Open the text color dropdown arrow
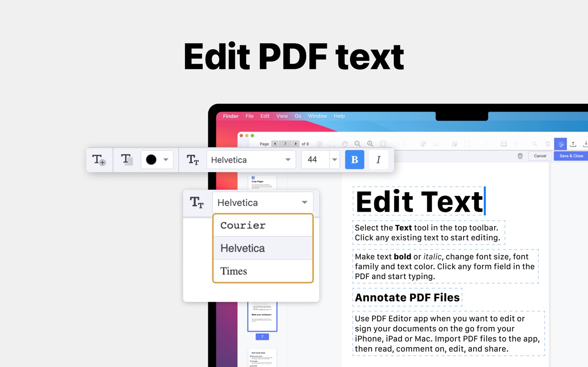This screenshot has height=367, width=588. [x=166, y=160]
